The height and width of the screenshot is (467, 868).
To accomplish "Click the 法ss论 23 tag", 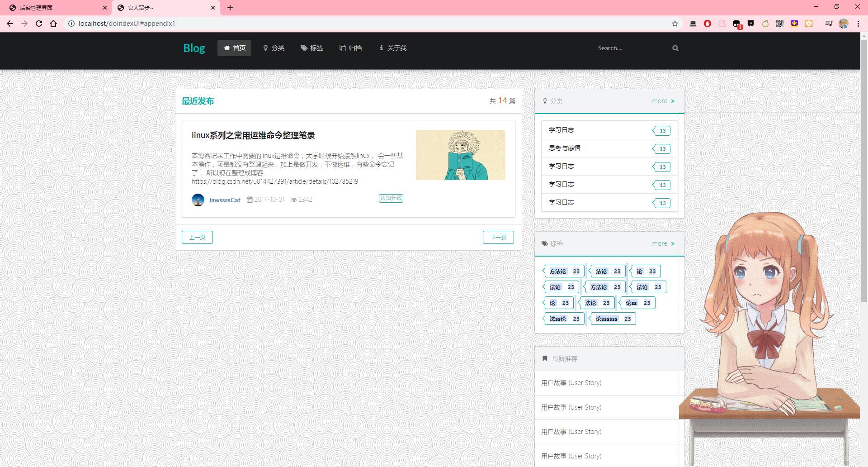I will point(564,319).
